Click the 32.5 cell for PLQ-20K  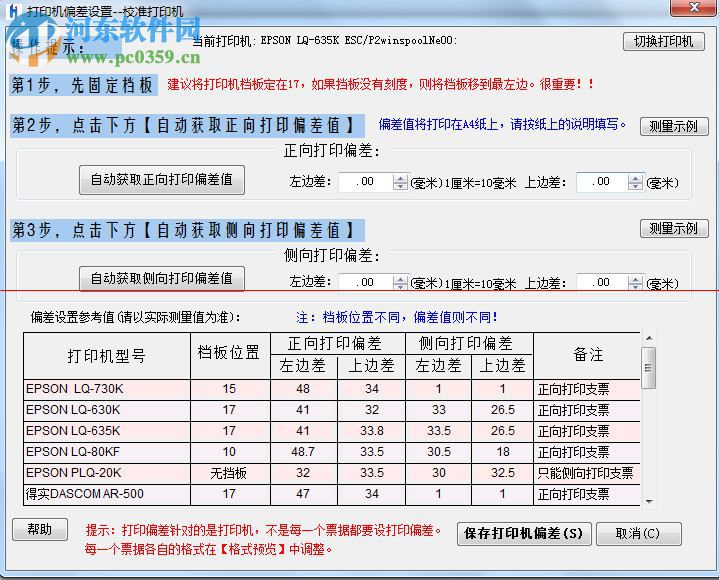point(503,473)
